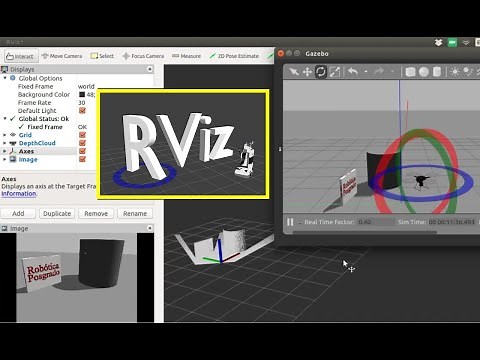Select the 'Fixed Frame' OK status row
480x360 pixels.
45,127
